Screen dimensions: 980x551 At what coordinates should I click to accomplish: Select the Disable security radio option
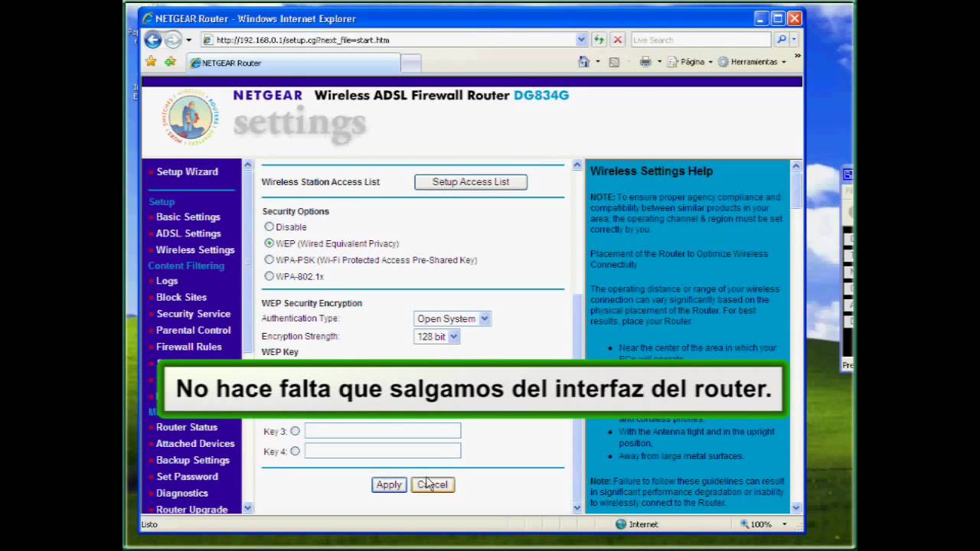(269, 227)
